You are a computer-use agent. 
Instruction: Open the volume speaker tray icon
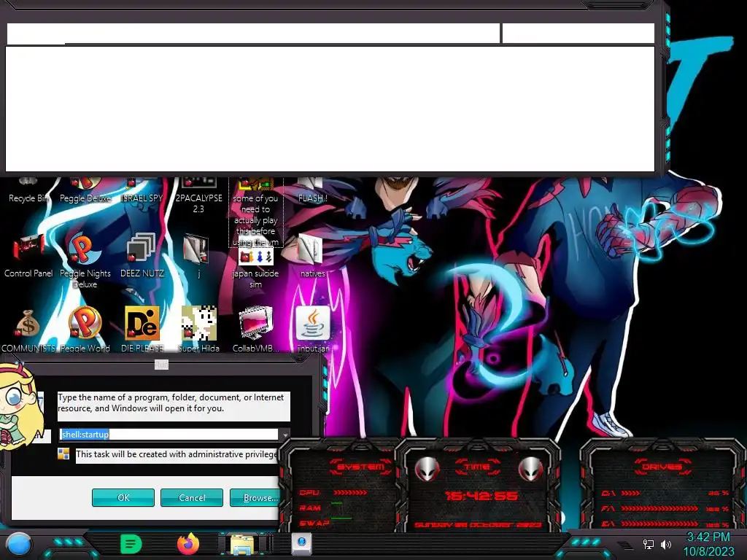pyautogui.click(x=666, y=544)
